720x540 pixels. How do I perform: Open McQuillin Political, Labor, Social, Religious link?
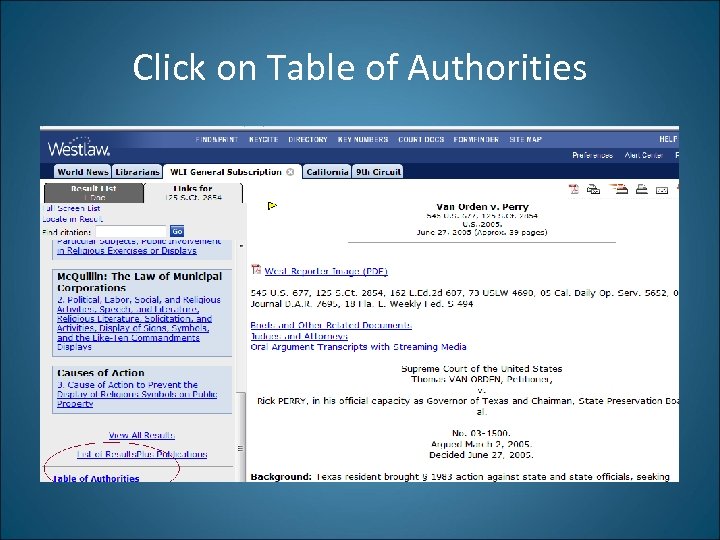[x=139, y=323]
